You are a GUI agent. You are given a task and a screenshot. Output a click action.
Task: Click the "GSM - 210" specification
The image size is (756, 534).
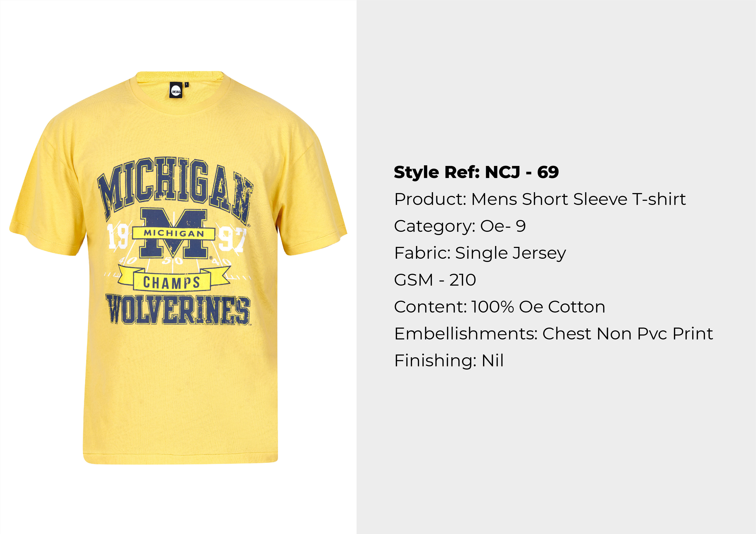pos(435,280)
